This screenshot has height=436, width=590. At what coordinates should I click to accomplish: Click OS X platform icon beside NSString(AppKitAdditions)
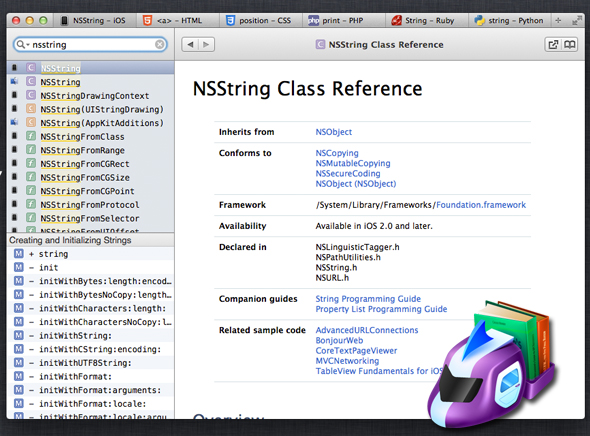pyautogui.click(x=14, y=122)
